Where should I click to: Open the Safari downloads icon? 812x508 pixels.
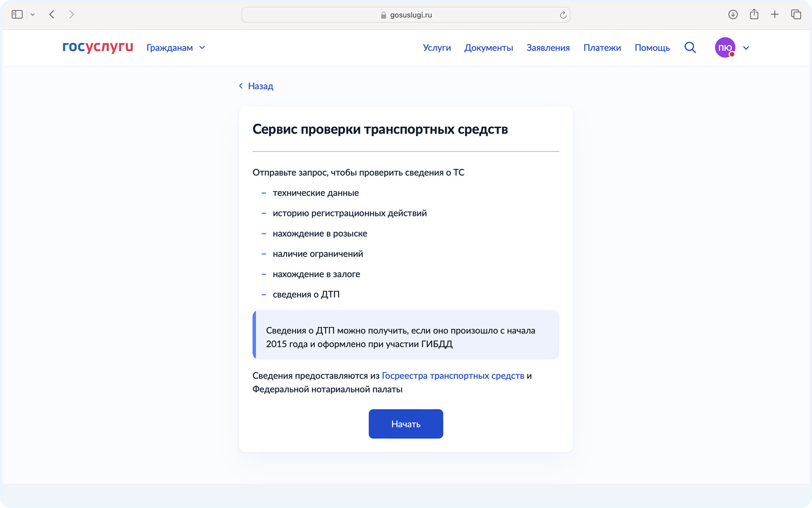(x=733, y=15)
